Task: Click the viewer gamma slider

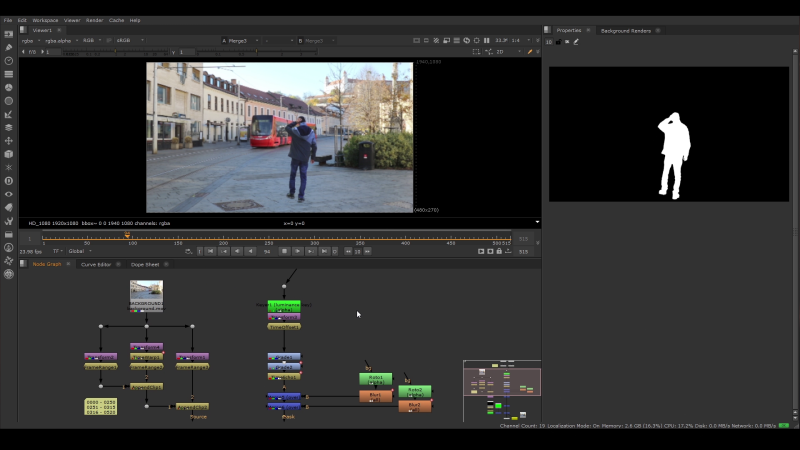Action: pyautogui.click(x=257, y=52)
